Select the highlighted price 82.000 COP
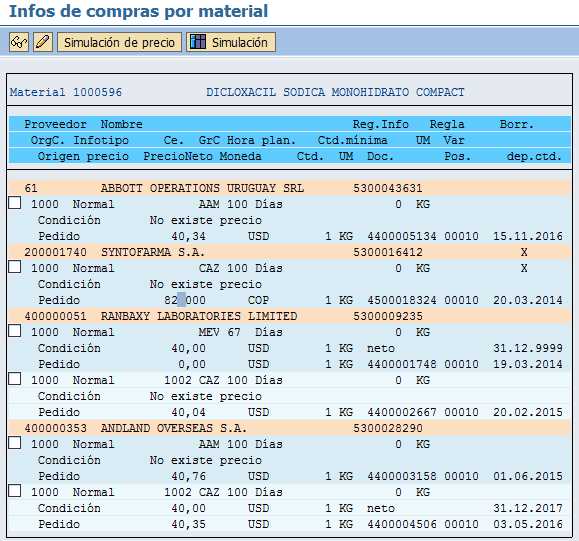The width and height of the screenshot is (579, 541). pyautogui.click(x=185, y=300)
